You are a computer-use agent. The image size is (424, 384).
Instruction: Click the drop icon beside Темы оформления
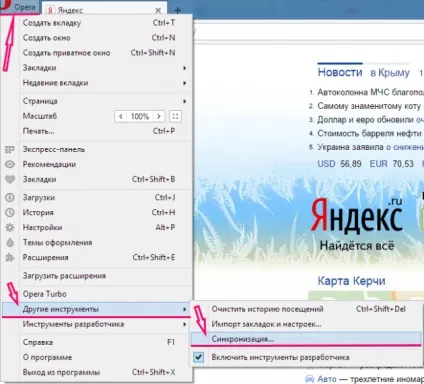click(10, 242)
